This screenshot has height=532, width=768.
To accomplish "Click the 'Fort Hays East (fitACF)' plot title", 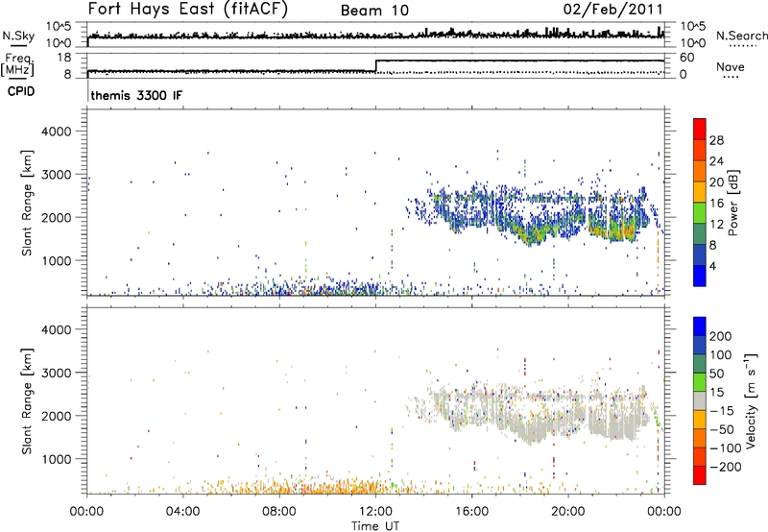I will 188,9.
